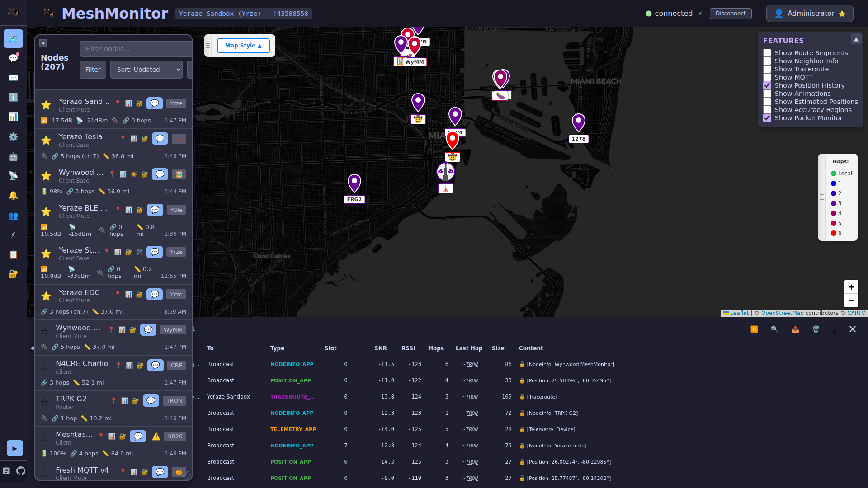
Task: Open the Sort: Updated dropdown
Action: (146, 70)
